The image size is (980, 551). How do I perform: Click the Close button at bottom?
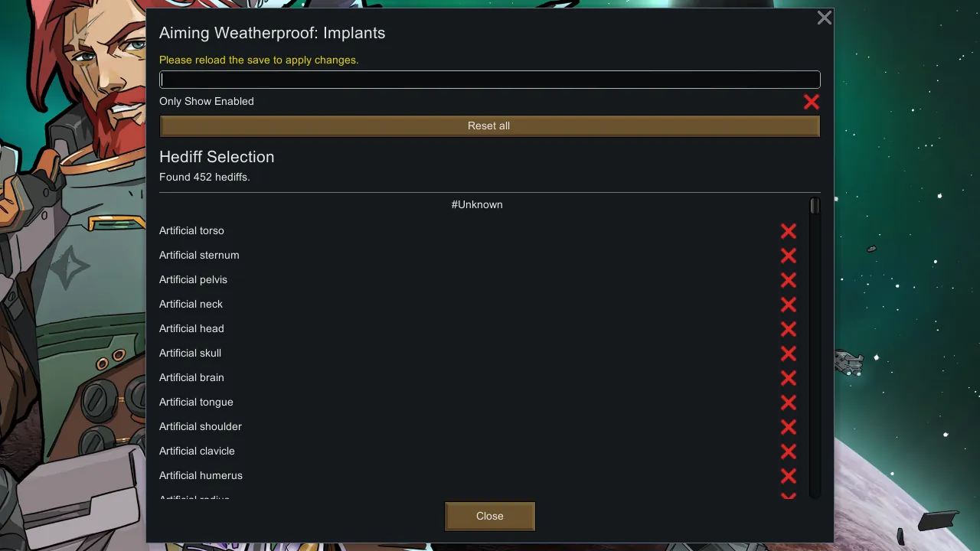click(x=490, y=516)
